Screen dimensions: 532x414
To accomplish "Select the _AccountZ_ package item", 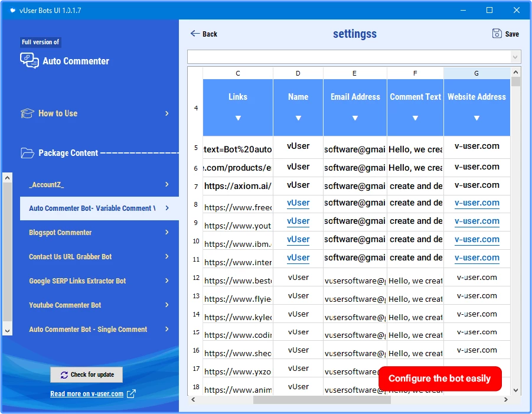I will click(x=99, y=184).
